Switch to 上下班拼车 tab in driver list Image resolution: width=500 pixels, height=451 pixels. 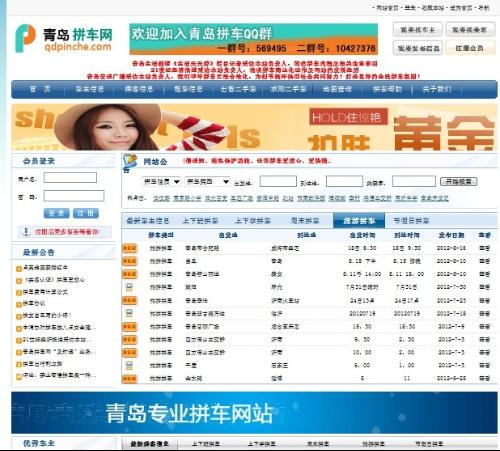pyautogui.click(x=200, y=221)
